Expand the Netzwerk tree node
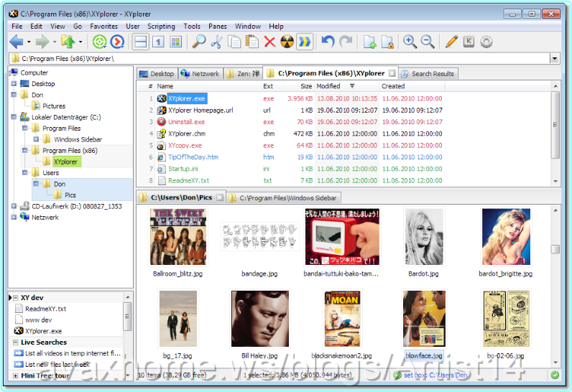Image resolution: width=572 pixels, height=392 pixels. (14, 217)
